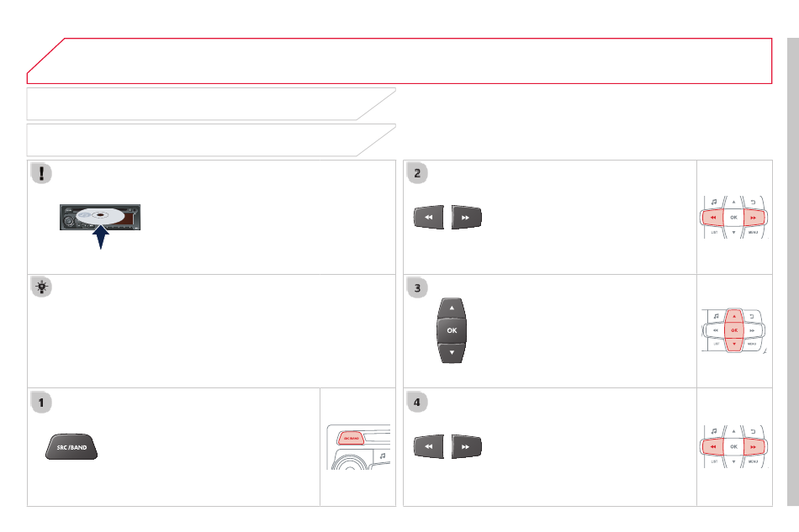Click the step 1 number badge
Image resolution: width=799 pixels, height=532 pixels.
coord(41,403)
